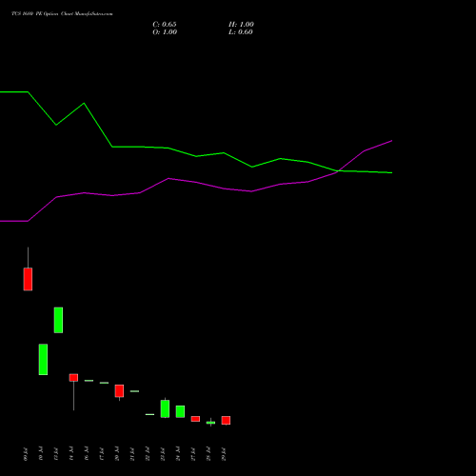Select the last red candlestick for 29 Jul
This screenshot has width=476, height=476.
pos(226,421)
